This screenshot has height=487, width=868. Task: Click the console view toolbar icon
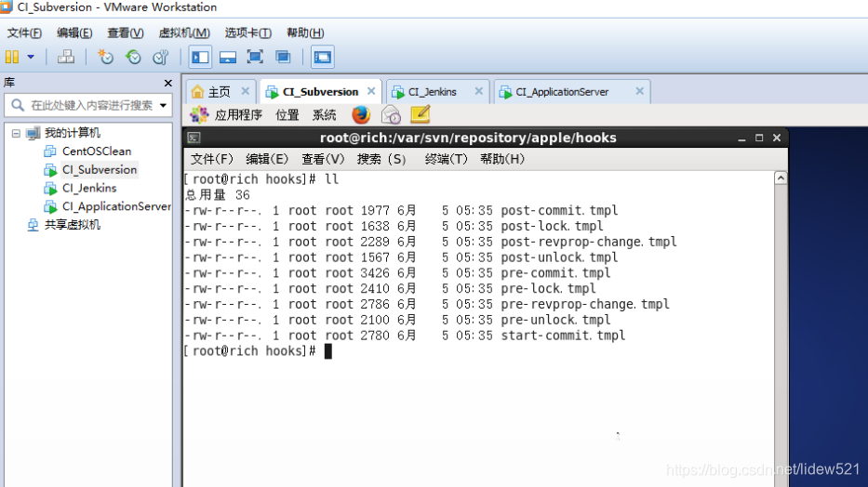point(322,57)
